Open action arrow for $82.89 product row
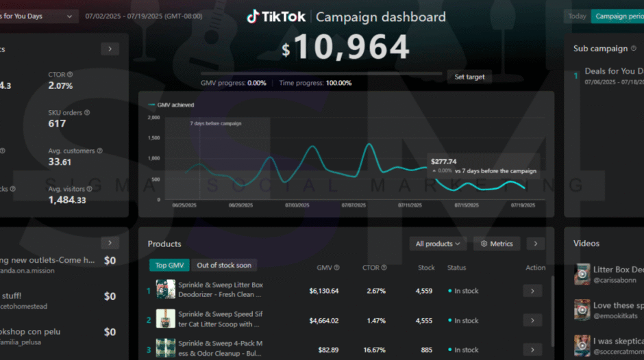This screenshot has height=360, width=644. tap(532, 350)
